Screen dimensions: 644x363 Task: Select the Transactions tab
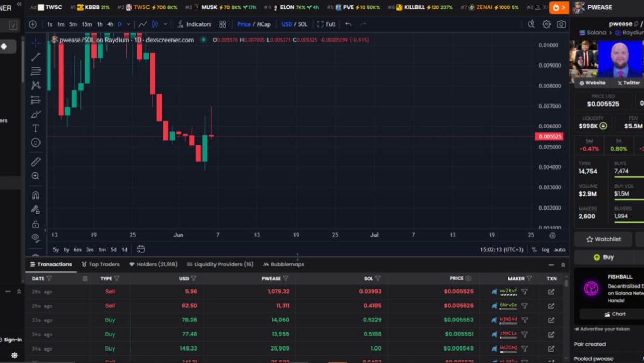coord(51,264)
